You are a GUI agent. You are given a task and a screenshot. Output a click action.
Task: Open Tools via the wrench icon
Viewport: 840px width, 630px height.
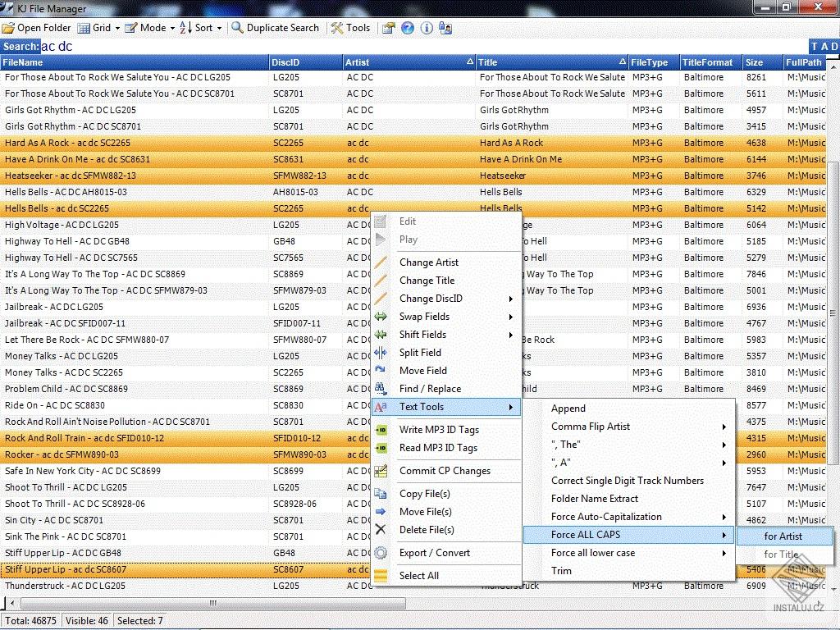[x=336, y=27]
